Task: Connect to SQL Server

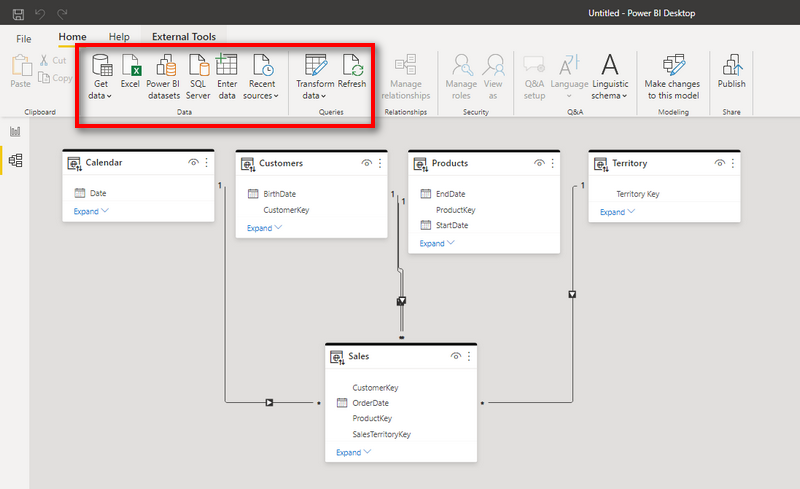Action: point(198,77)
